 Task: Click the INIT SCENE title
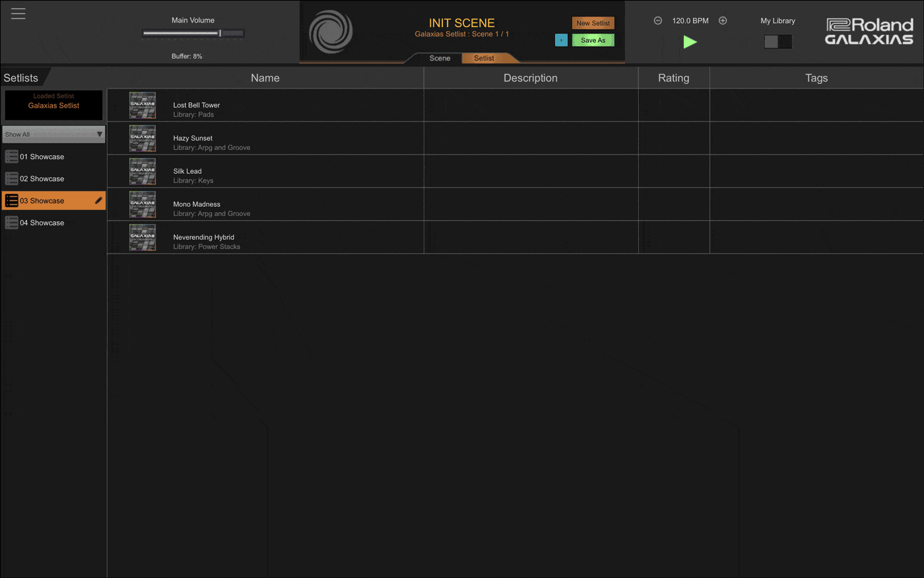point(461,23)
